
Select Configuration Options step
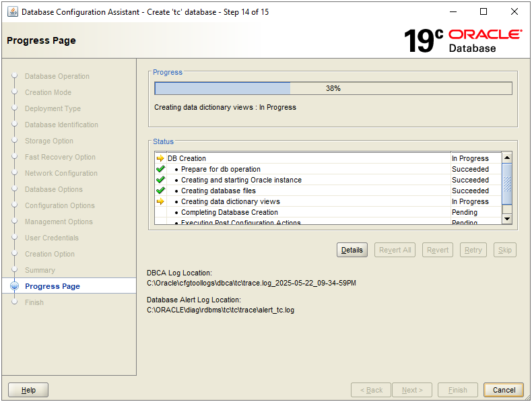[60, 205]
